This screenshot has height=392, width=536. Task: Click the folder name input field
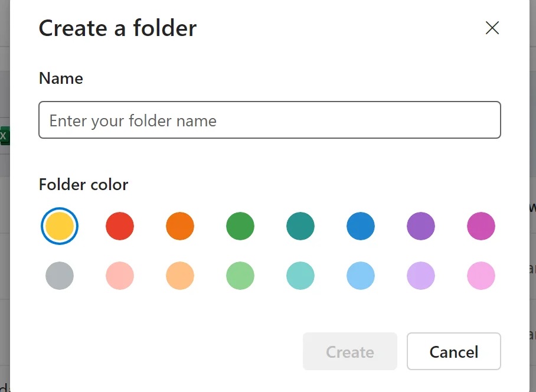pyautogui.click(x=269, y=120)
